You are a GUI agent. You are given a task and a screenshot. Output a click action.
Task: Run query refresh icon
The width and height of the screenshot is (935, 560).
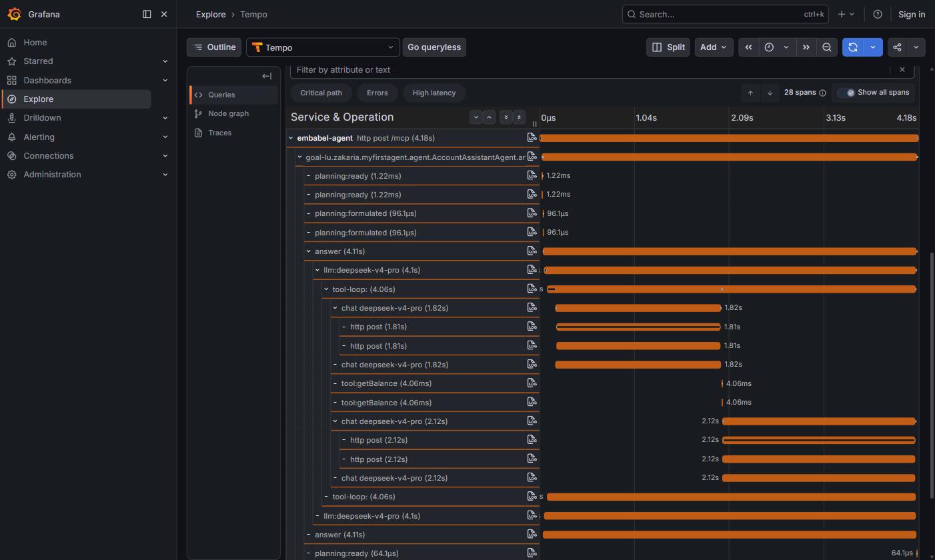click(853, 47)
